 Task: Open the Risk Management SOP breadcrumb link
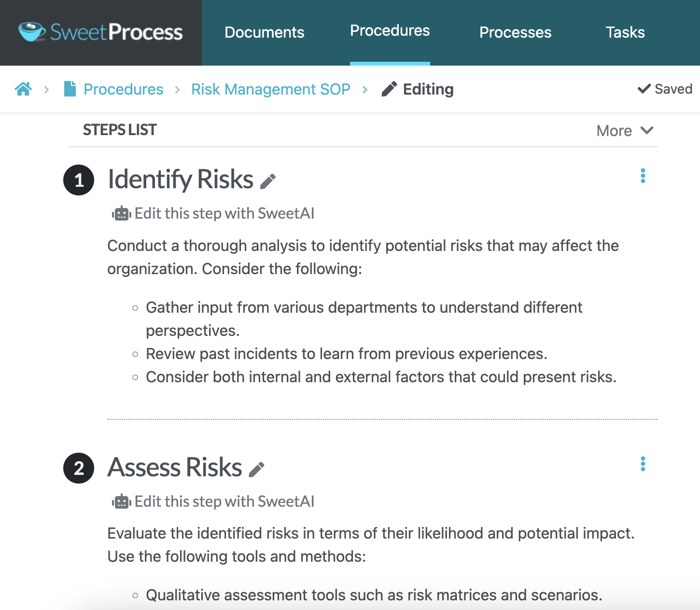click(271, 89)
